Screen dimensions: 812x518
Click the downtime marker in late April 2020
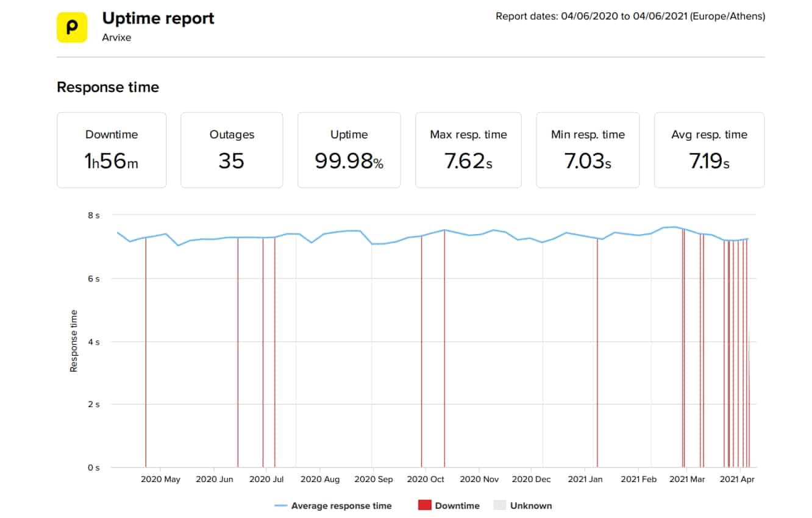point(146,352)
